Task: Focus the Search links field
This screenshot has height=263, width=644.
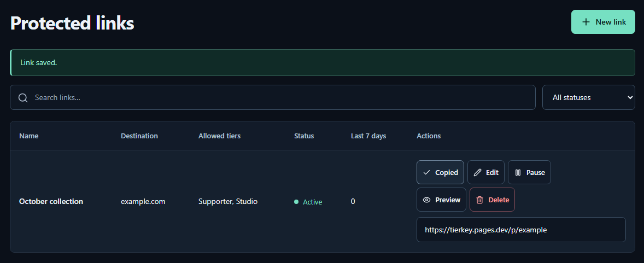Action: coord(273,97)
